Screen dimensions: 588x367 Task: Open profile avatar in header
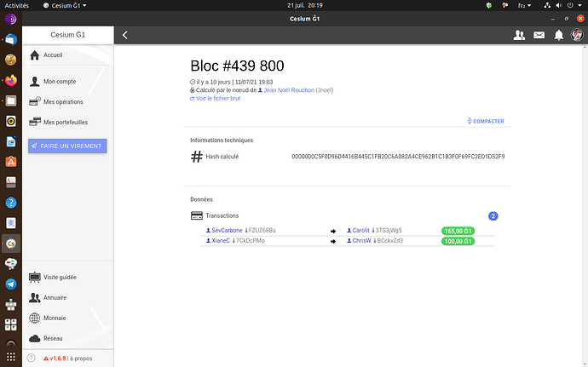[577, 35]
